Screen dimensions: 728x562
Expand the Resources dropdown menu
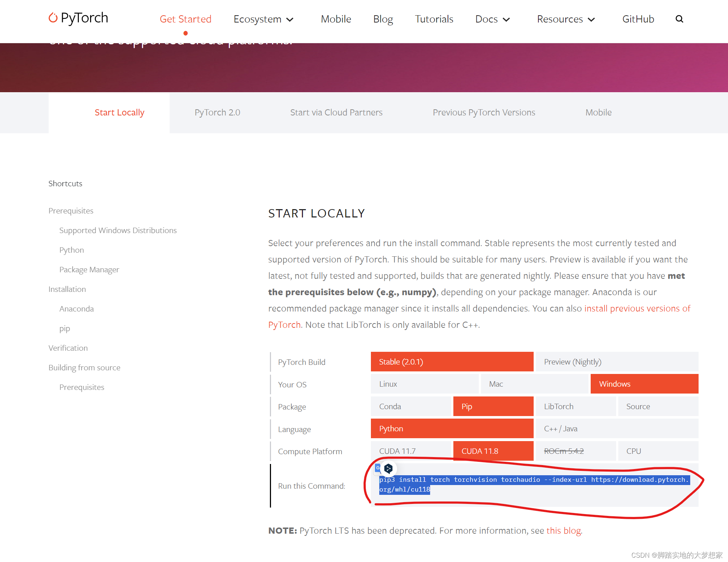click(x=566, y=19)
